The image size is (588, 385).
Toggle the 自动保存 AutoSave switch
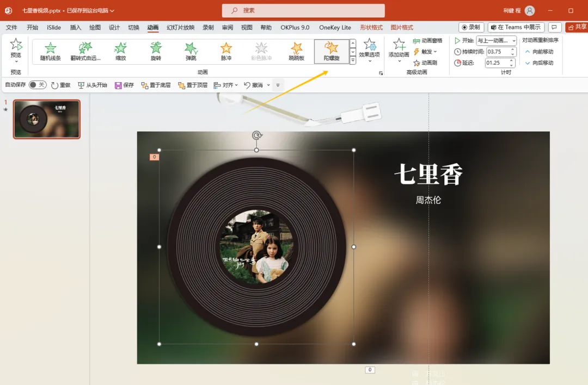38,85
